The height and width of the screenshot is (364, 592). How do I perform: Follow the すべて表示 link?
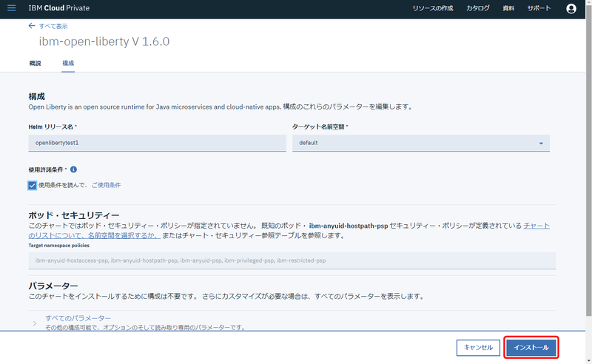click(x=53, y=26)
